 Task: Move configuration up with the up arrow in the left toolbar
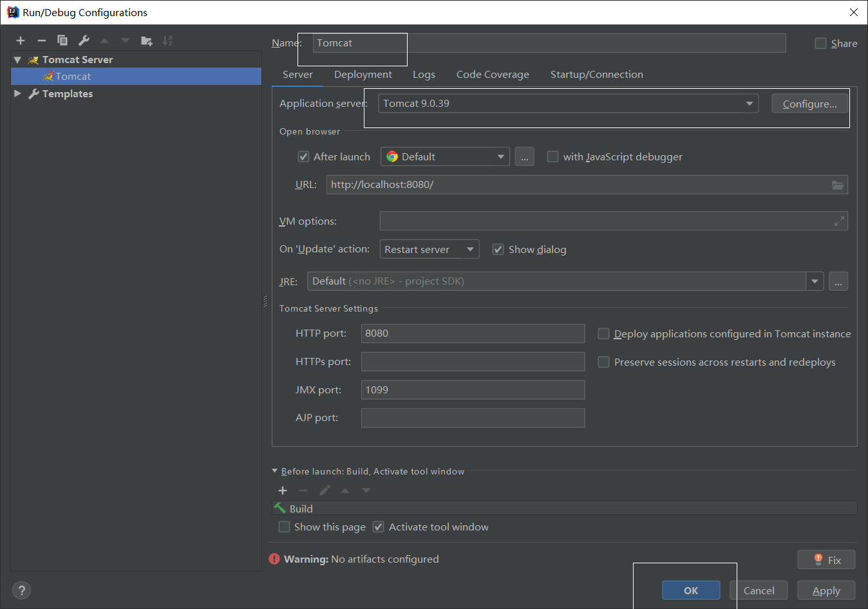(x=104, y=41)
